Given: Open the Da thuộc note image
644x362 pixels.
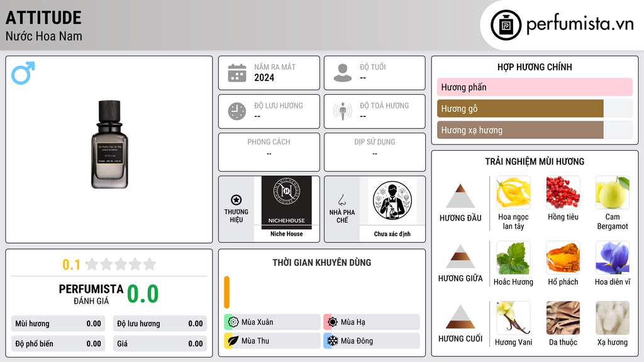Looking at the screenshot, I should (x=563, y=318).
